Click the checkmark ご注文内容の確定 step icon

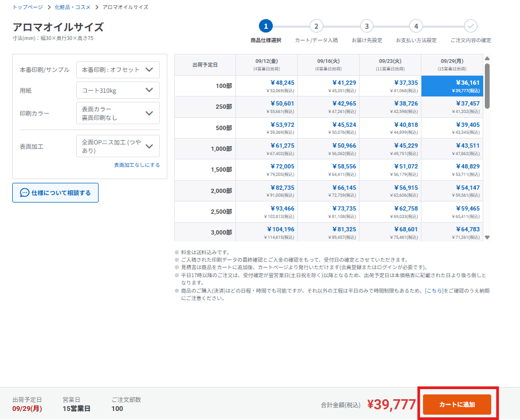point(470,26)
